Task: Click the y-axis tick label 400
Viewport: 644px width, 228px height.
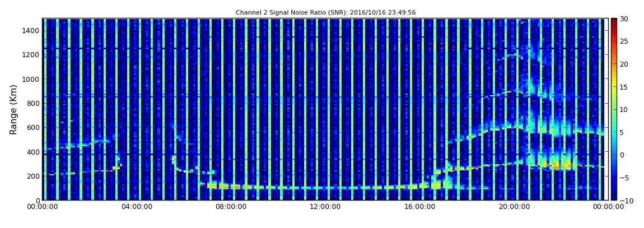Action: coord(33,152)
